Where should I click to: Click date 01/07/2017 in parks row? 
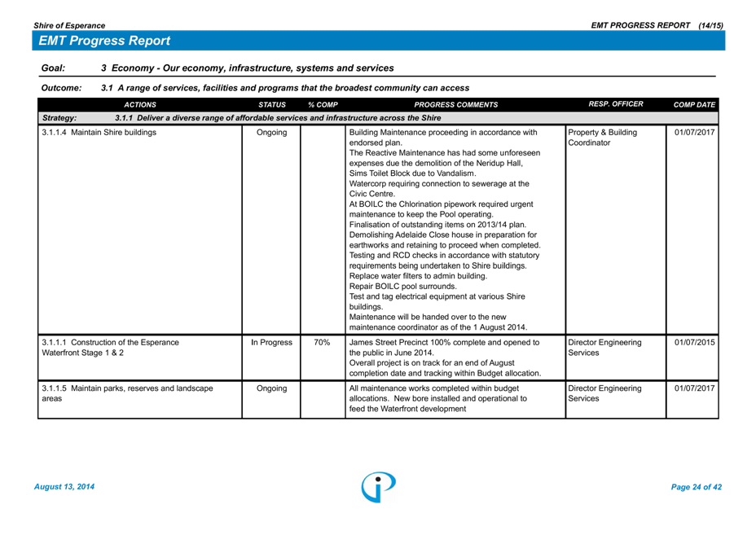[x=694, y=388]
